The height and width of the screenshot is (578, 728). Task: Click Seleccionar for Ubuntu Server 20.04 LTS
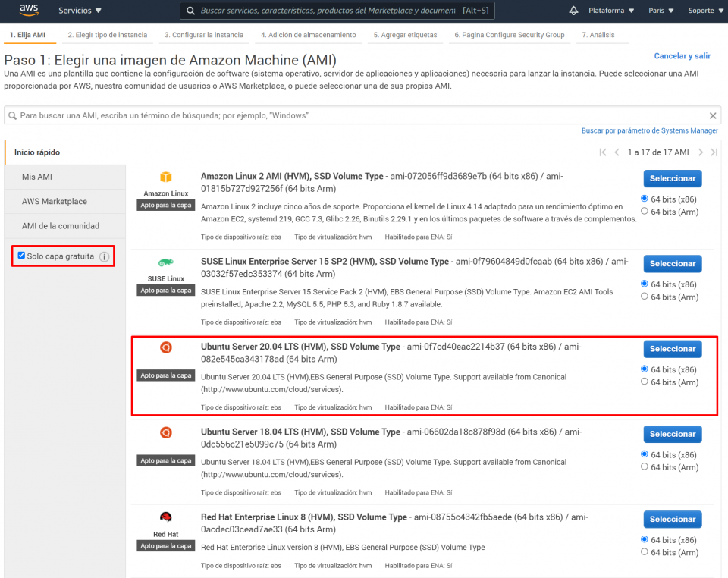click(672, 349)
